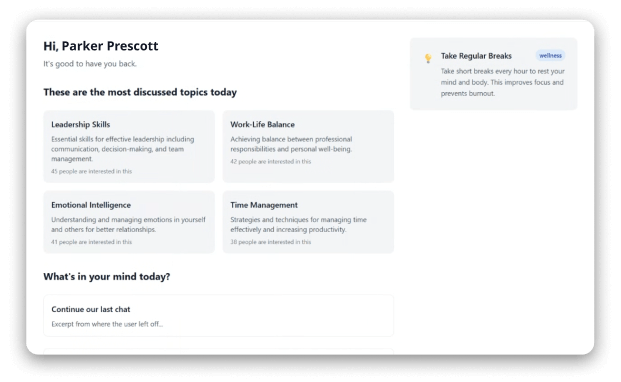621x382 pixels.
Task: Open the Leadership Skills topic card
Action: (x=129, y=146)
